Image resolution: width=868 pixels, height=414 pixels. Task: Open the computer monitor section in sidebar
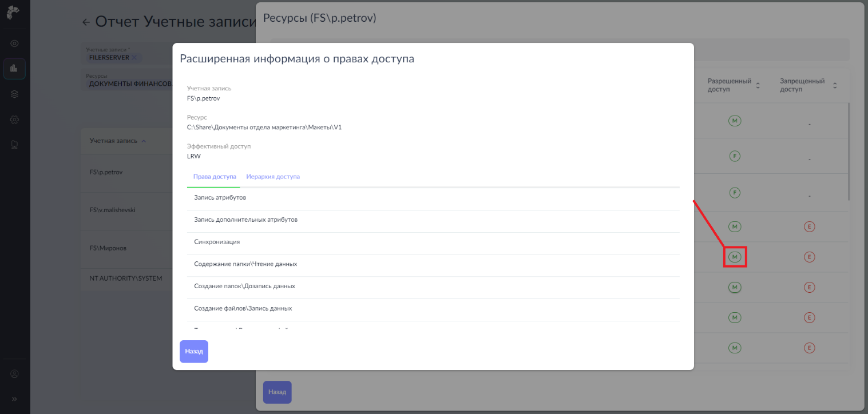coord(15,145)
